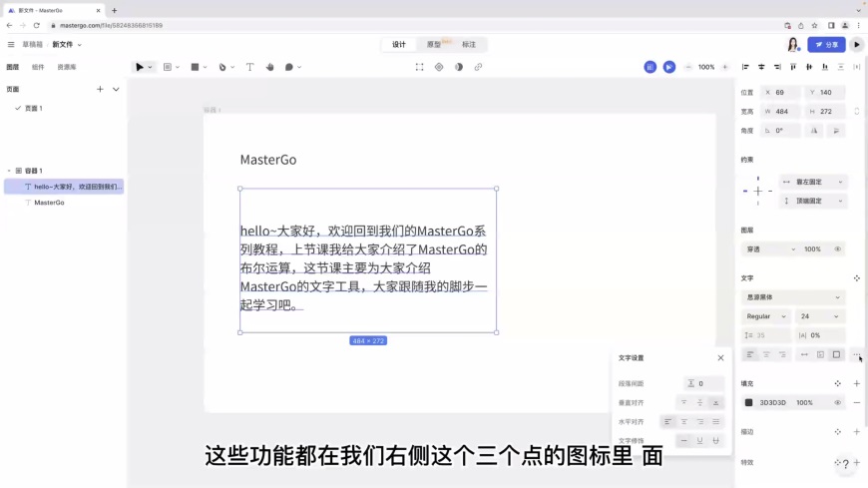868x488 pixels.
Task: Choose justify horizontal alignment in popup
Action: 715,421
